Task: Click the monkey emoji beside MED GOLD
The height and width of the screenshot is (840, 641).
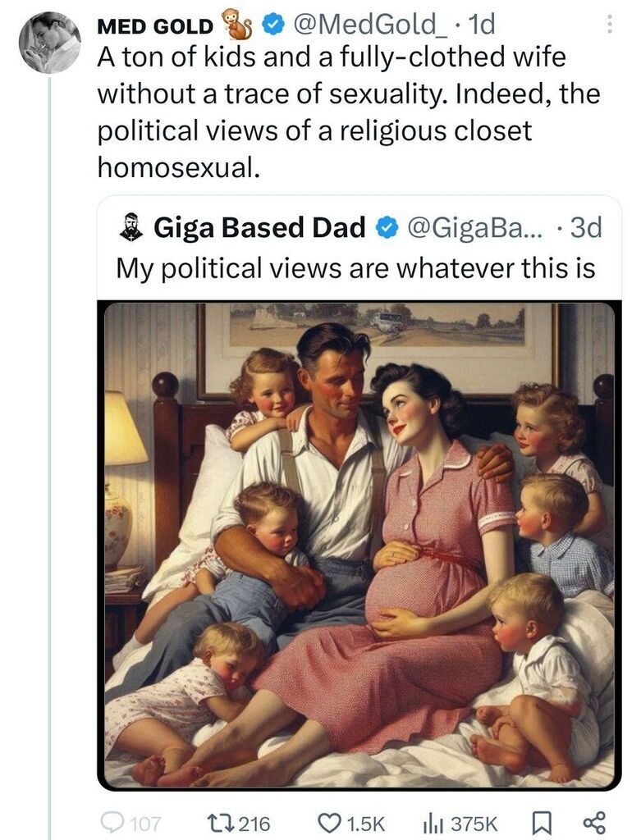Action: pyautogui.click(x=238, y=25)
